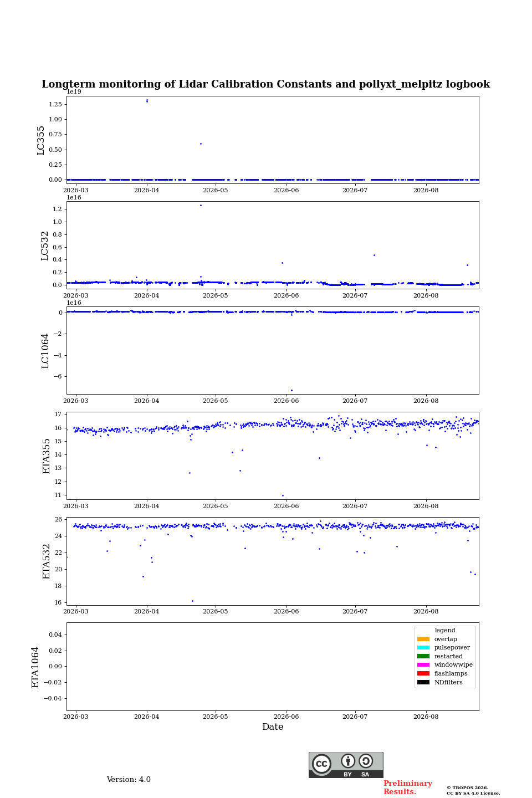Click the highest LC355 outlier point near 1.3e19

(147, 100)
